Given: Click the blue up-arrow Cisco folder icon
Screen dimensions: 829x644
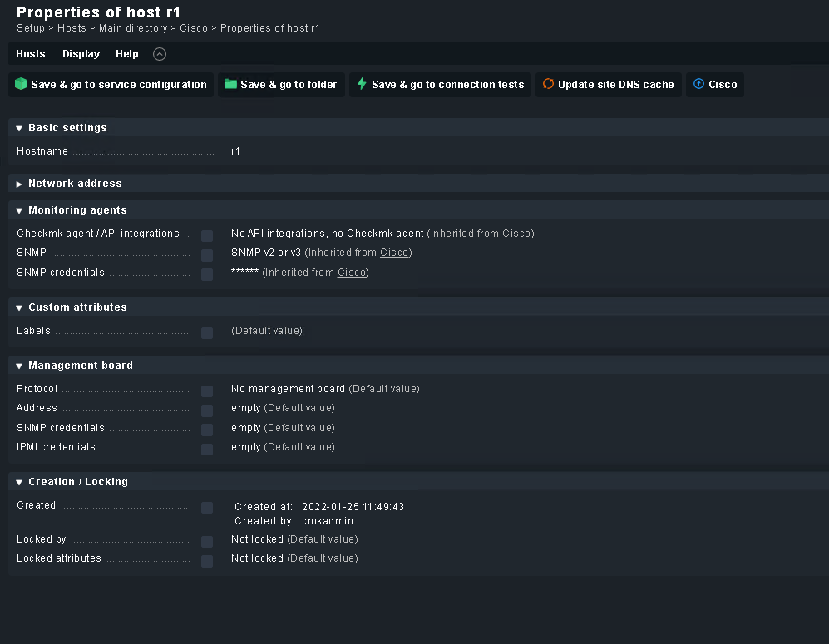Looking at the screenshot, I should coord(698,84).
